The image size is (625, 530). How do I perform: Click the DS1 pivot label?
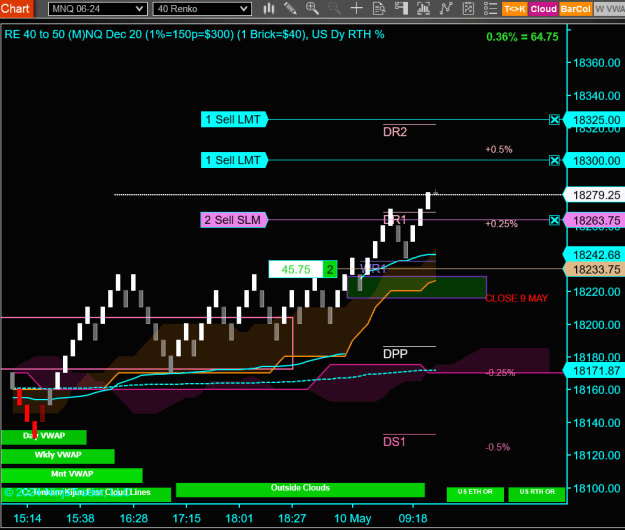point(394,442)
